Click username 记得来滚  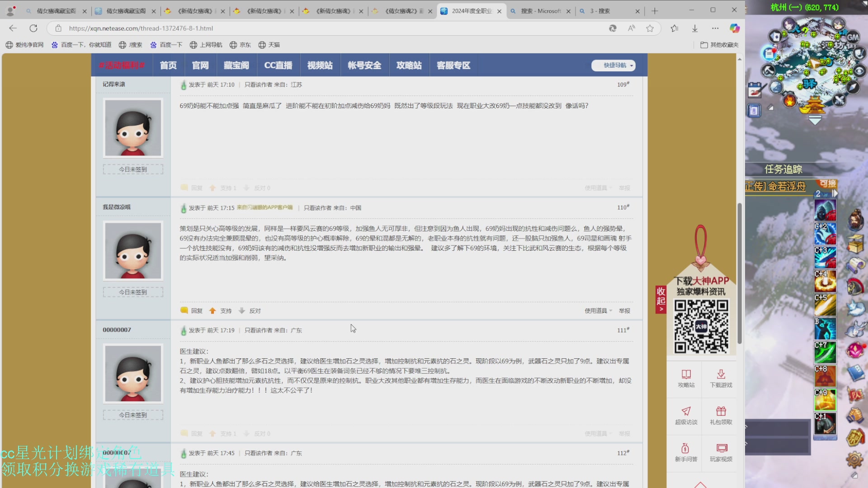(114, 84)
